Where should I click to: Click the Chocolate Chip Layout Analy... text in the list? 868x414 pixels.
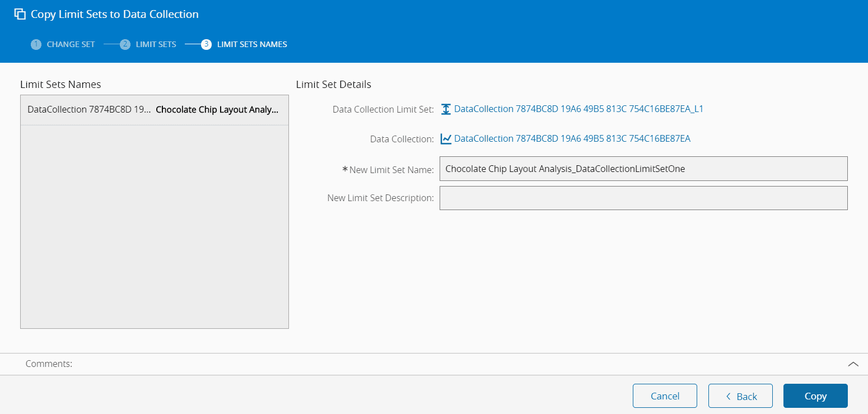pos(217,110)
